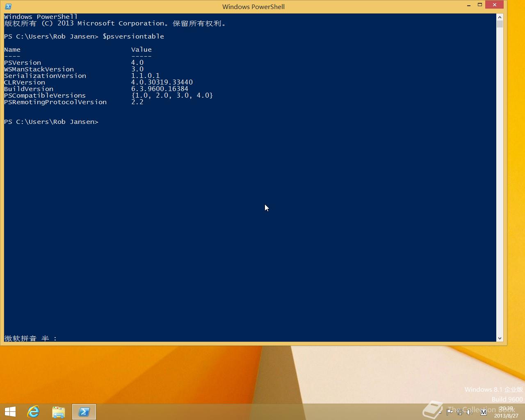Click the BuildVersion value 6.3.9600.16384
This screenshot has height=420, width=525.
[160, 89]
